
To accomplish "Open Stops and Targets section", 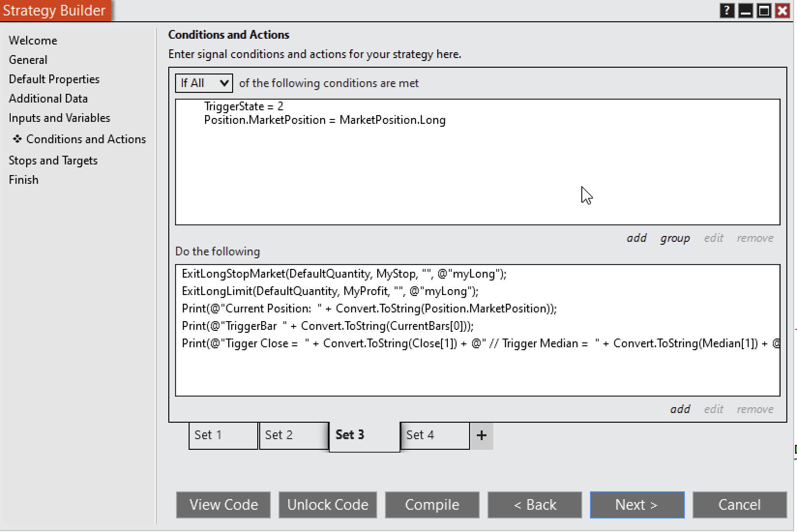I will point(53,161).
